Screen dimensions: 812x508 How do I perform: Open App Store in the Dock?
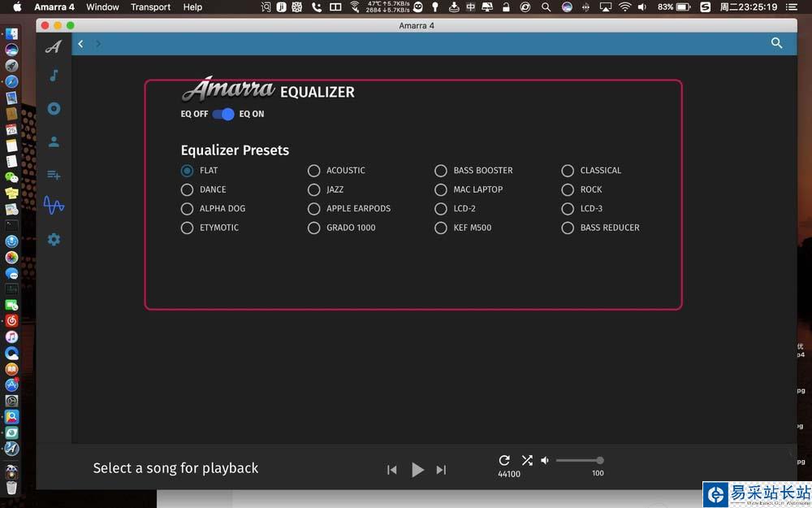click(11, 384)
